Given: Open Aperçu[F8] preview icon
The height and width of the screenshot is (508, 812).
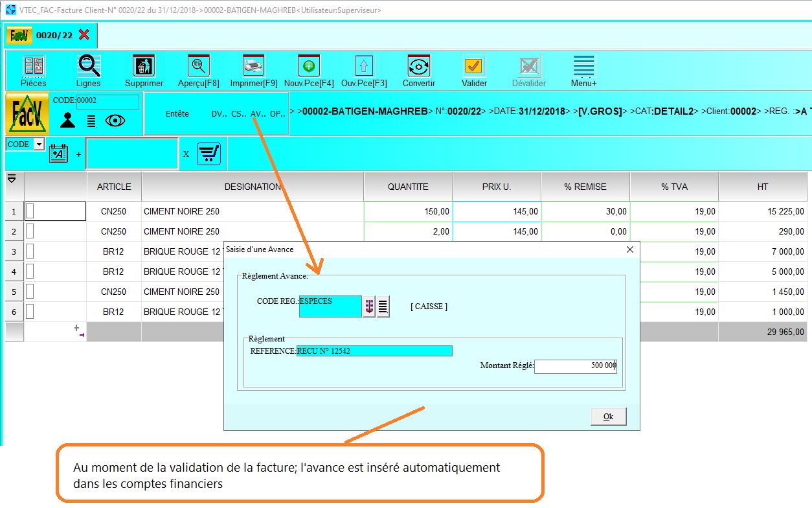Looking at the screenshot, I should point(198,66).
